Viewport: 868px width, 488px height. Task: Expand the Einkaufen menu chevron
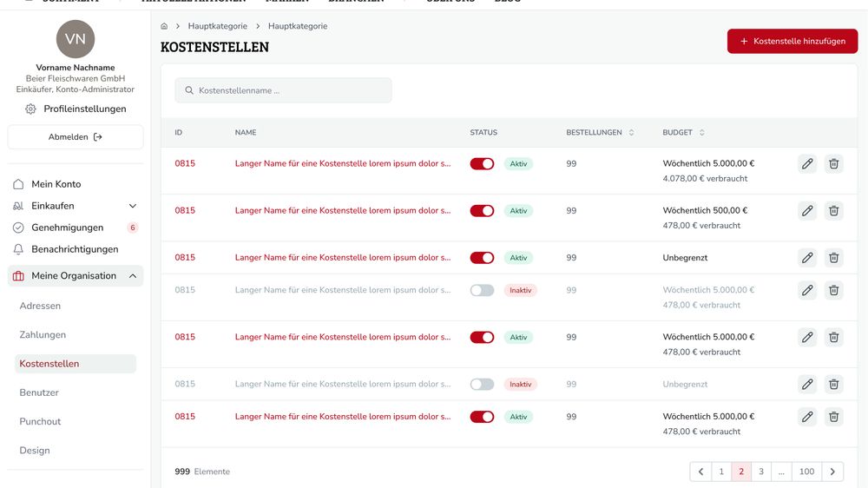pos(133,206)
